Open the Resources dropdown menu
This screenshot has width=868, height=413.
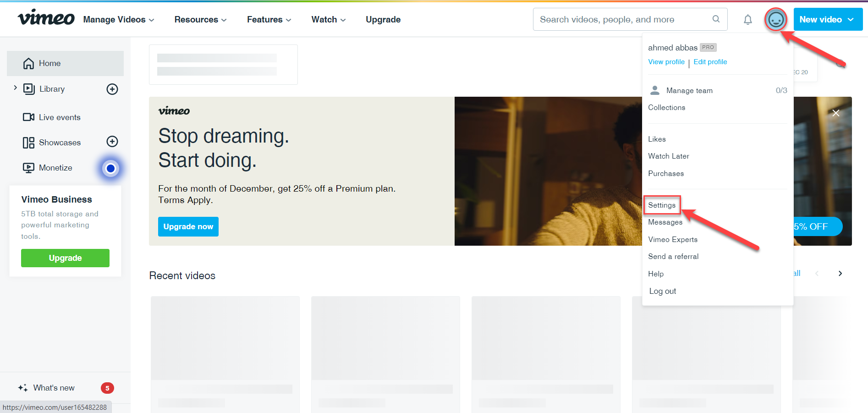pos(200,19)
